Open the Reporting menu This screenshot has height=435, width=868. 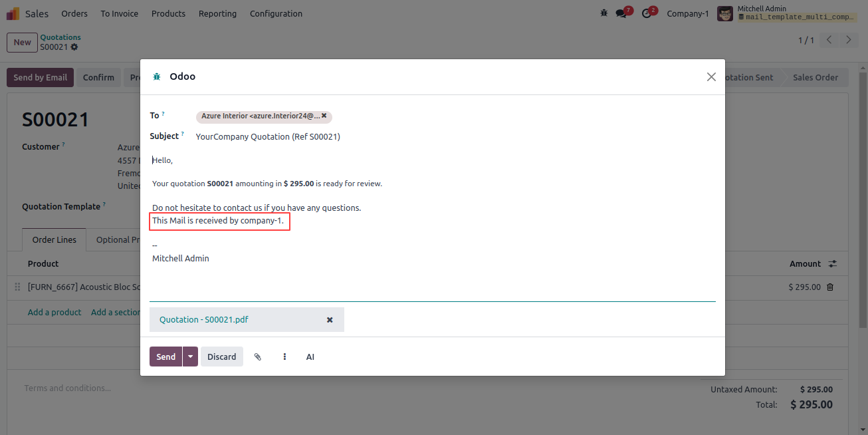217,13
